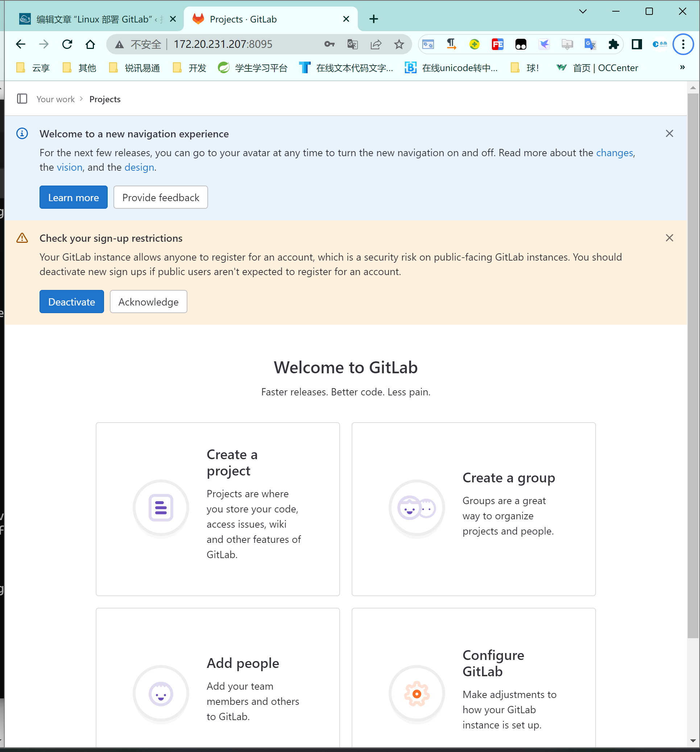Screen dimensions: 700x752
Task: Open the 首页 | OCCenter bookmark
Action: [597, 68]
